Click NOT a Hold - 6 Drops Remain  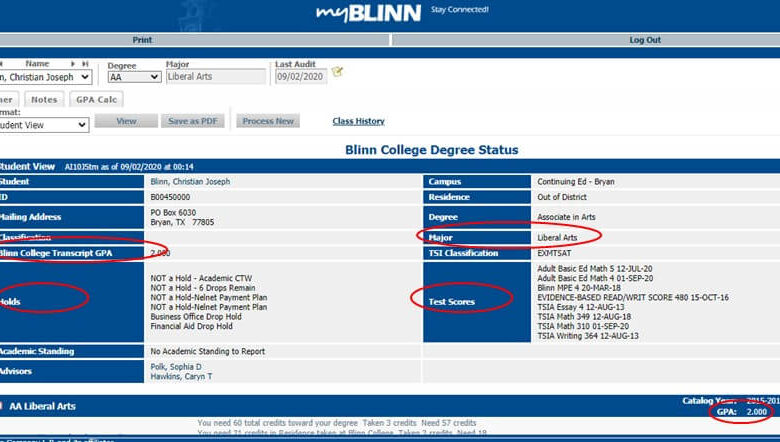(203, 288)
